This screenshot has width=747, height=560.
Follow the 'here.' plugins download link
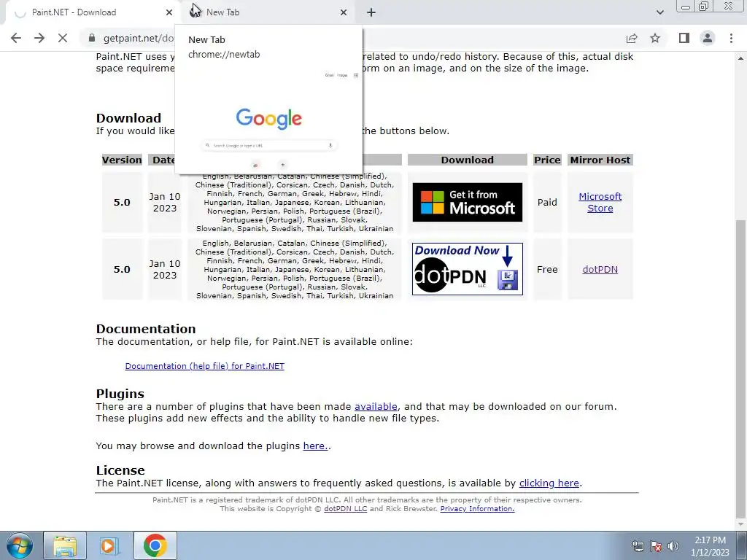click(315, 446)
